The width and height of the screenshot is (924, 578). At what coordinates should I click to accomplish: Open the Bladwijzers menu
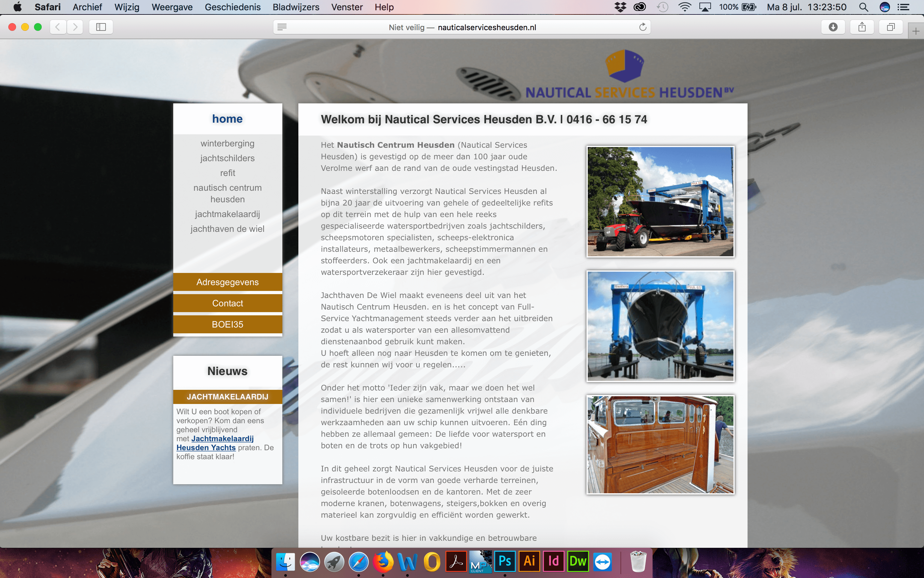(296, 7)
